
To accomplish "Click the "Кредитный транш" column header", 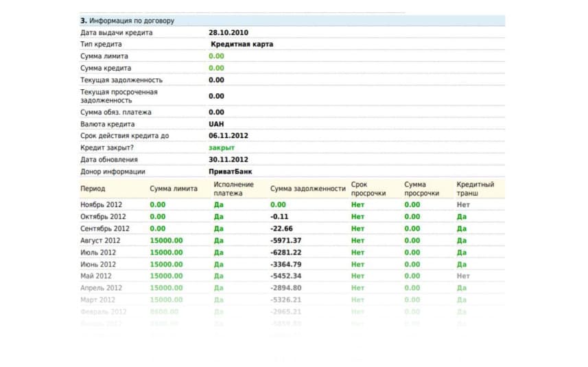I will coord(475,189).
